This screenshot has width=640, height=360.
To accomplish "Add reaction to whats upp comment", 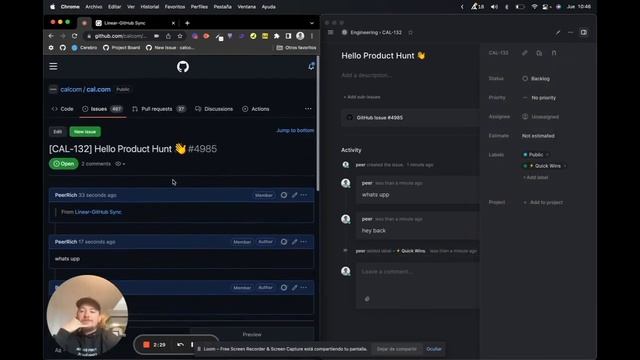I will [x=284, y=242].
